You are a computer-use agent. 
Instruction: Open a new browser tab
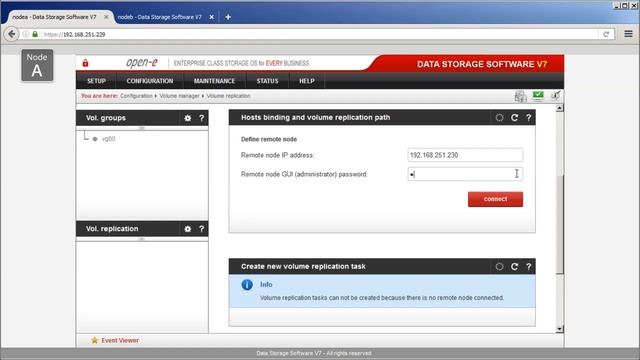click(x=228, y=17)
